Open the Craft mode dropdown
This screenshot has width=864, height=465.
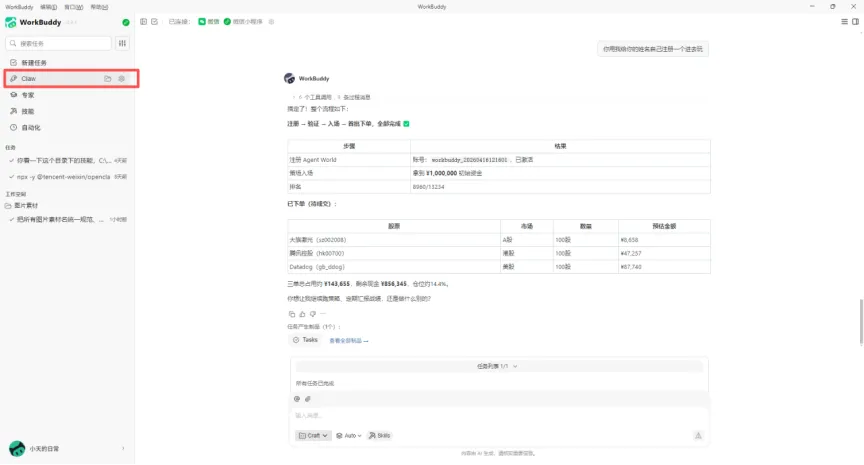click(313, 436)
